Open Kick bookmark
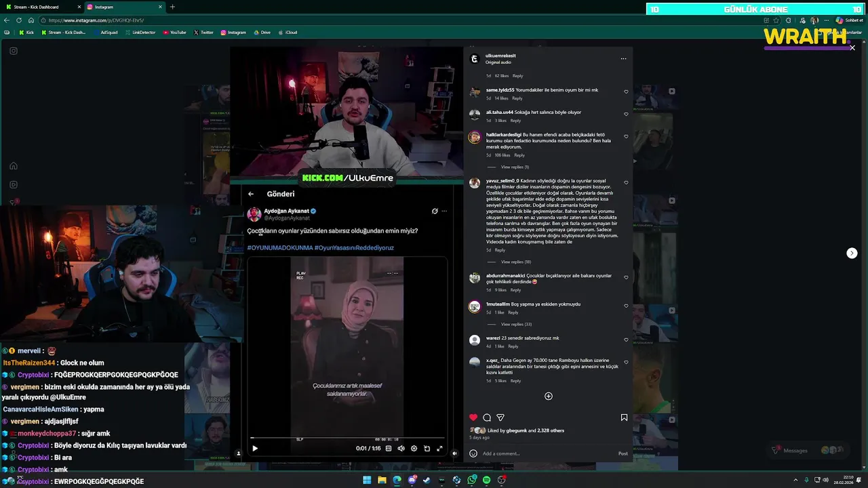868x488 pixels. (26, 33)
